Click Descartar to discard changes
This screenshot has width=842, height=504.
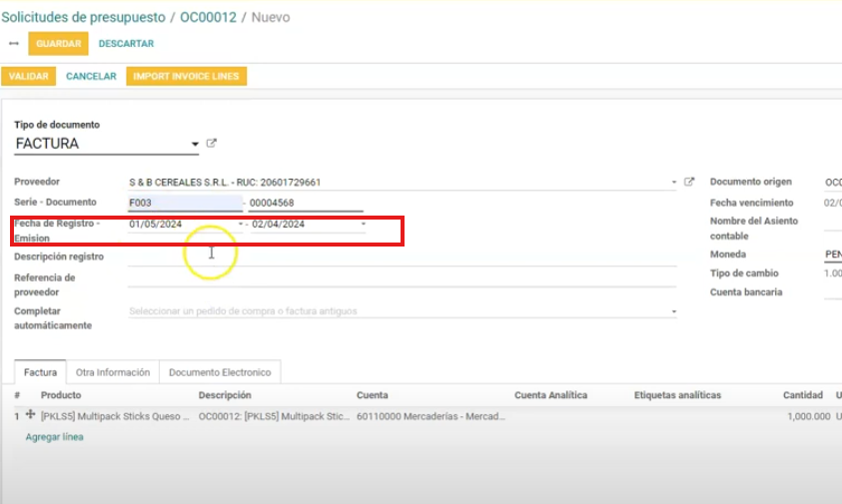[x=126, y=44]
